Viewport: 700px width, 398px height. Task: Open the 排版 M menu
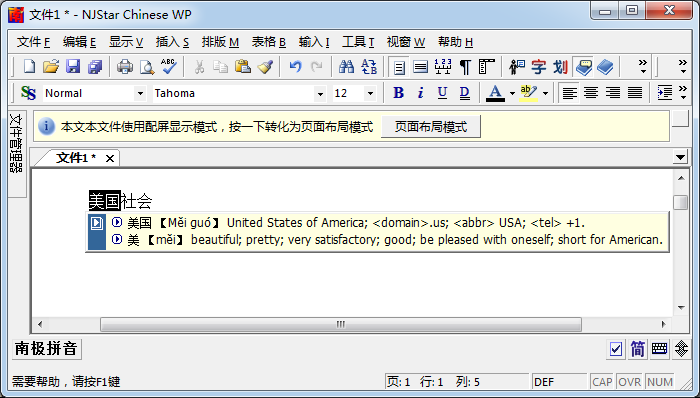220,42
